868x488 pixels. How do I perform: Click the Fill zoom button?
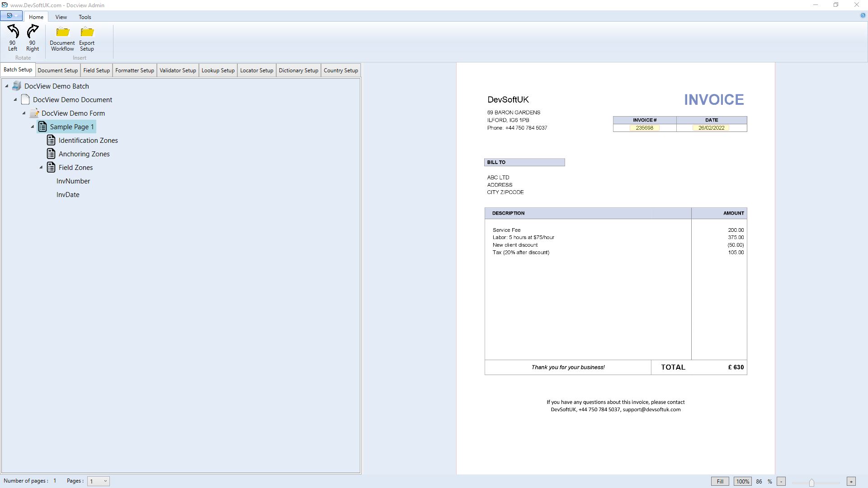point(720,481)
